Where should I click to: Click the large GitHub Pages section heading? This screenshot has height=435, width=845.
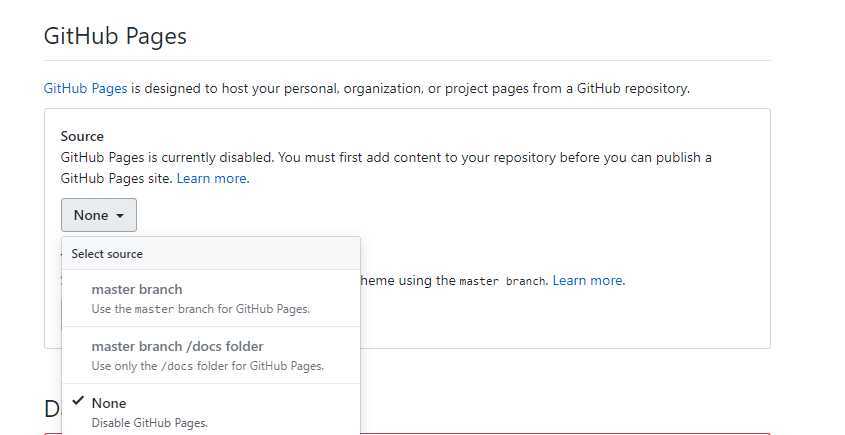115,37
